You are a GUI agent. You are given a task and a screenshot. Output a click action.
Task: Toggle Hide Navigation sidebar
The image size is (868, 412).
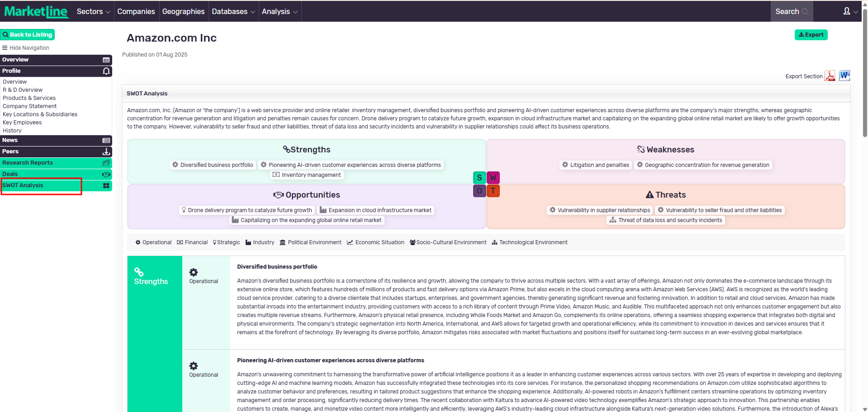26,48
